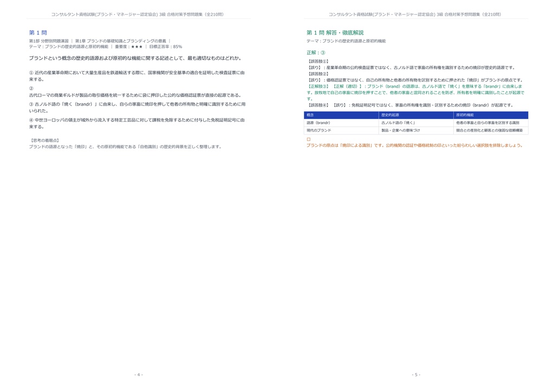Click the three-star importance rating
The width and height of the screenshot is (555, 392).
click(x=137, y=47)
